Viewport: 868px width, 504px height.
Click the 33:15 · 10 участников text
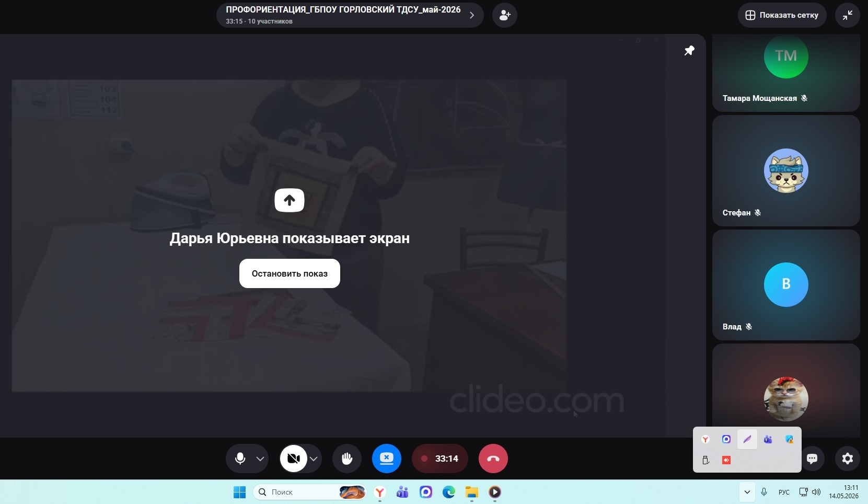pyautogui.click(x=259, y=21)
